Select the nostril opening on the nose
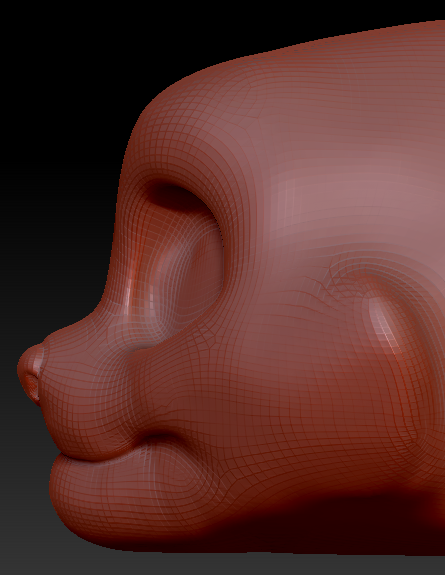The image size is (445, 575). point(32,387)
